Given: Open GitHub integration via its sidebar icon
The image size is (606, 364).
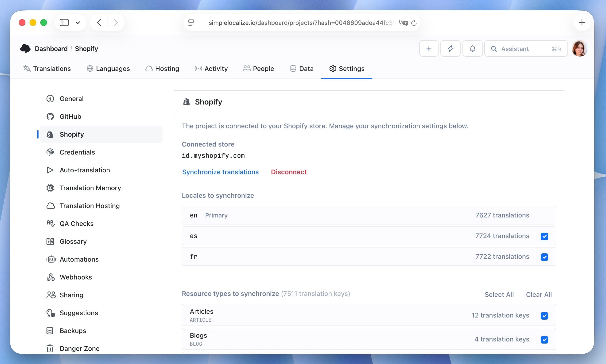Looking at the screenshot, I should coord(50,116).
